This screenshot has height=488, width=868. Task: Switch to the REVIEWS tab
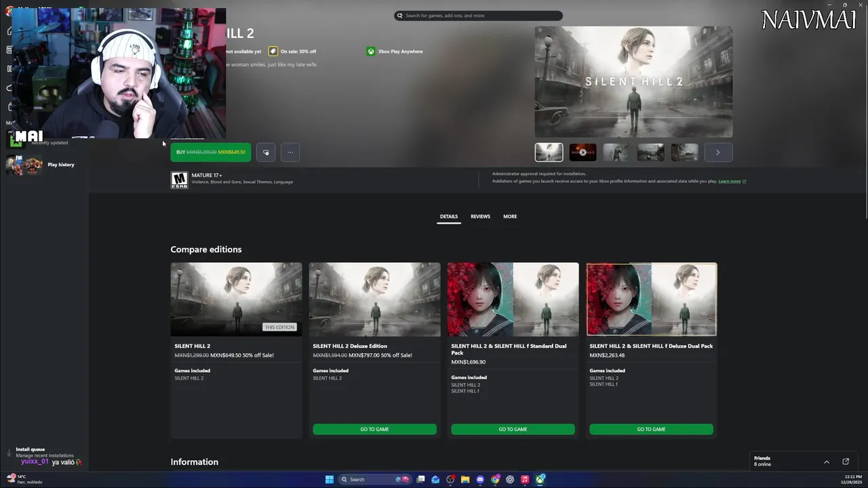click(x=480, y=216)
